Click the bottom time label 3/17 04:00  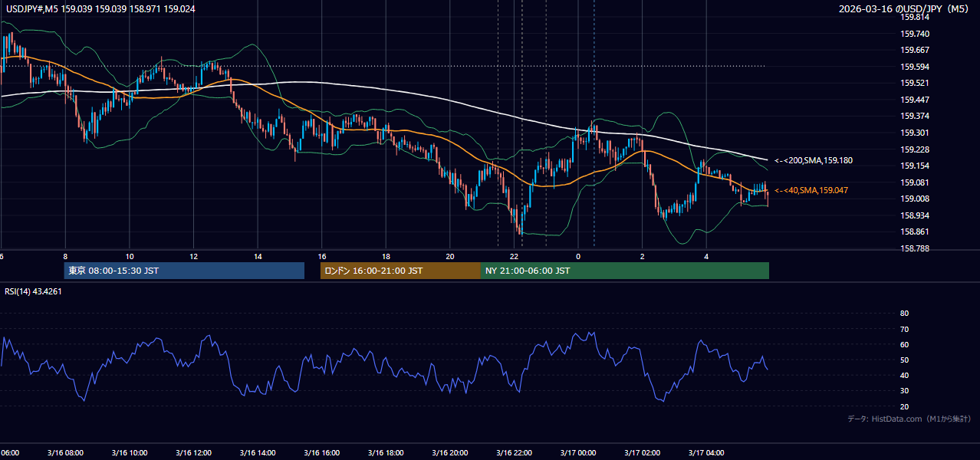(x=706, y=453)
